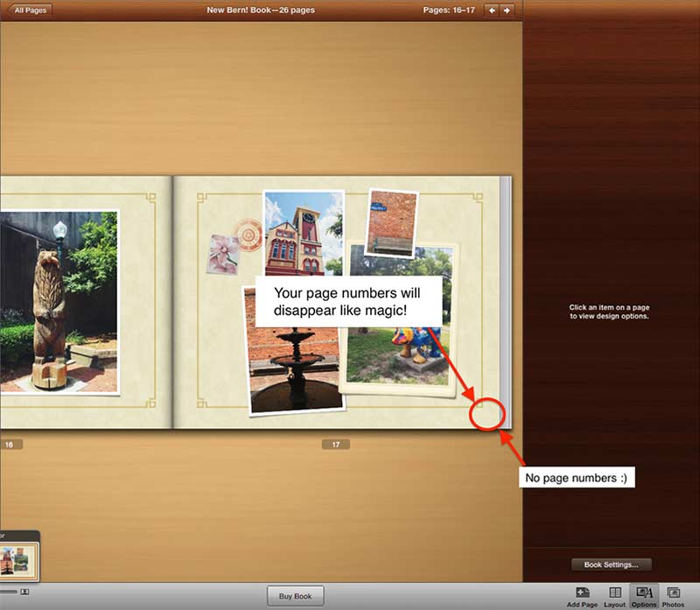The width and height of the screenshot is (700, 610).
Task: Select the clock tower photo
Action: 302,232
